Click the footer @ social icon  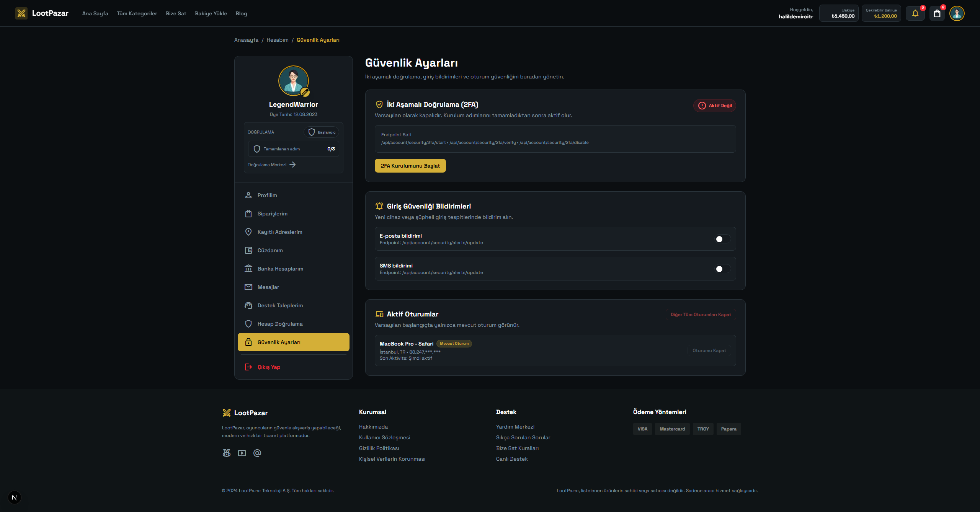(x=257, y=453)
